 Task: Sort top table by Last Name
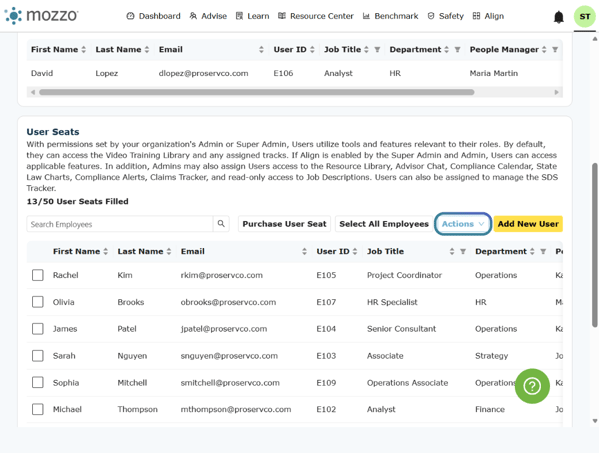[147, 50]
